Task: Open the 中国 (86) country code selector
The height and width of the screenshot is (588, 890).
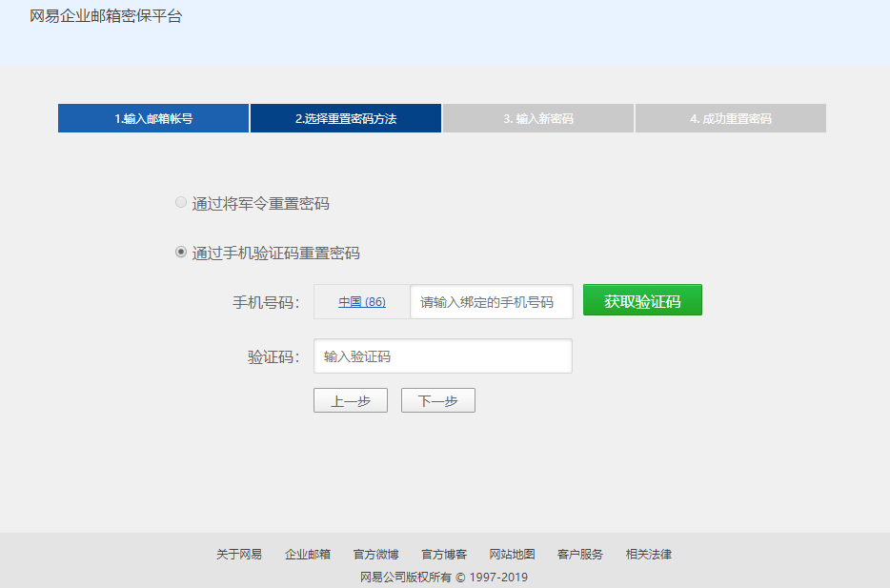Action: pyautogui.click(x=362, y=301)
